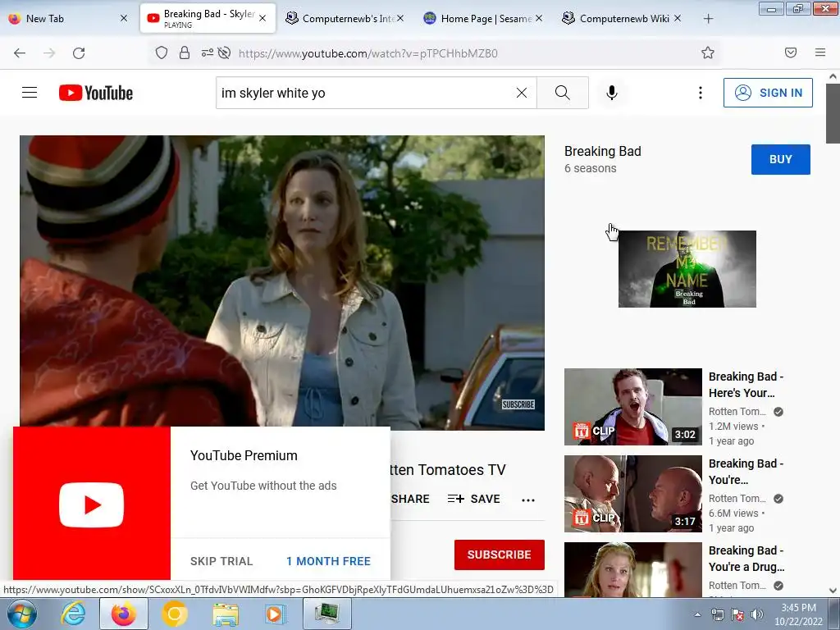
Task: Bookmark this page with the star
Action: pos(708,52)
